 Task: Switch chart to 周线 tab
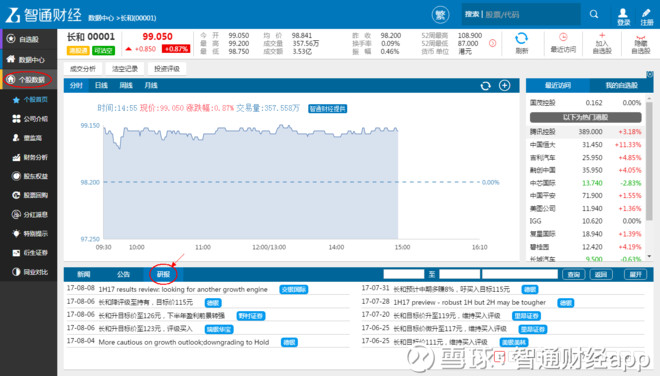126,85
